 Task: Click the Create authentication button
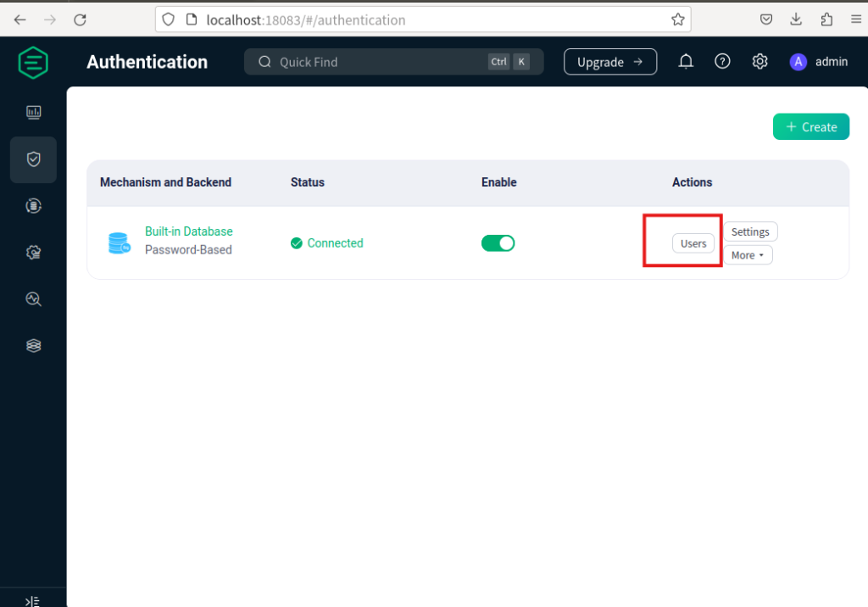(x=810, y=127)
